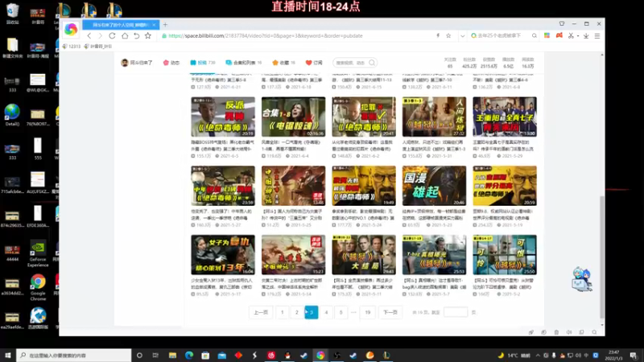The image size is (644, 362).
Task: Open the colorful app grid extension icon
Action: [x=547, y=35]
